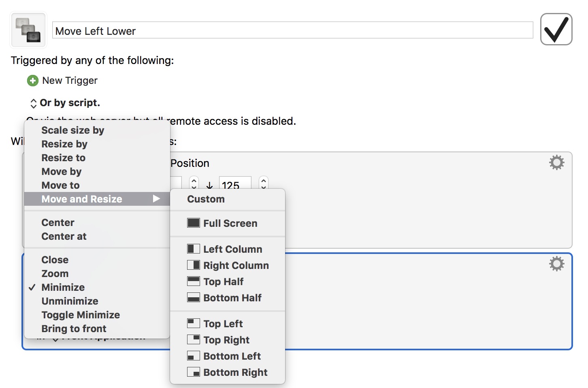Image resolution: width=588 pixels, height=388 pixels.
Task: Click the vertical position field showing 125
Action: click(x=235, y=183)
